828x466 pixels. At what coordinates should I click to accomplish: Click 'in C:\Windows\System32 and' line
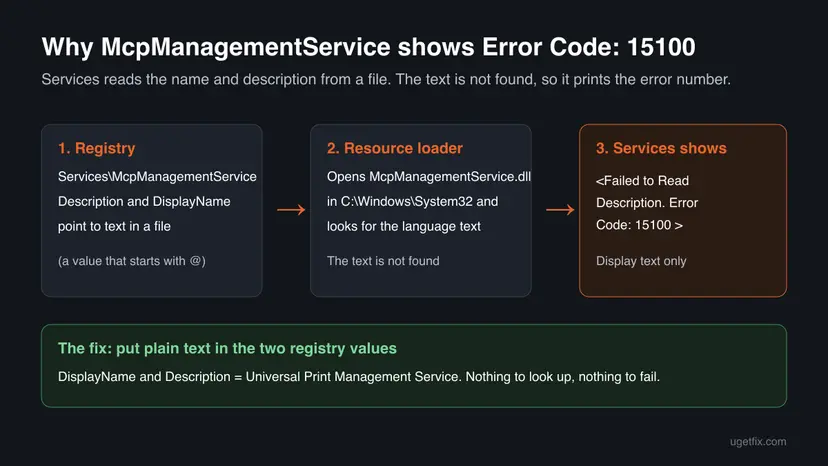412,201
